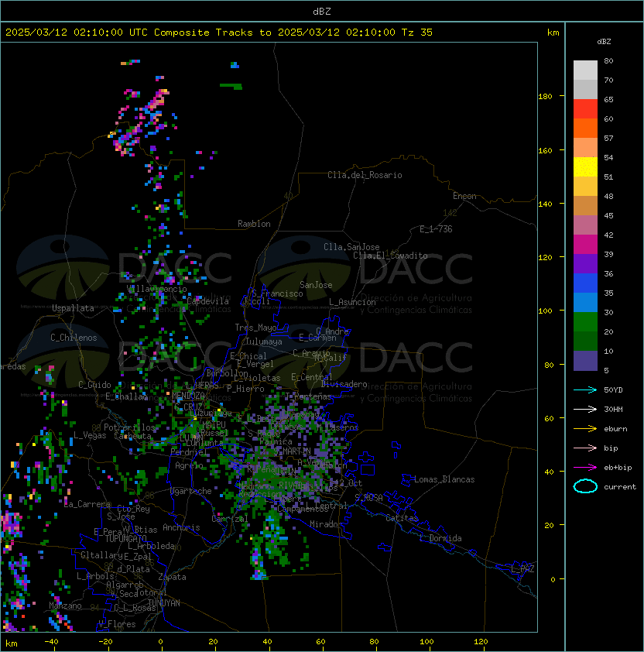Click the Tulumaya map label
This screenshot has width=644, height=652.
point(264,341)
